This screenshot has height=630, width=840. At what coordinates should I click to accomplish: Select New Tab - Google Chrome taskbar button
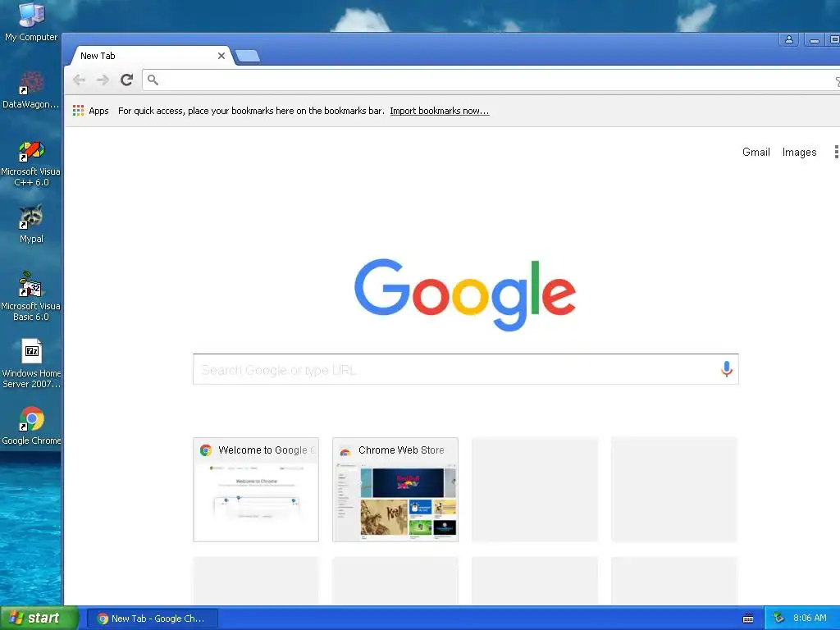[x=152, y=619]
